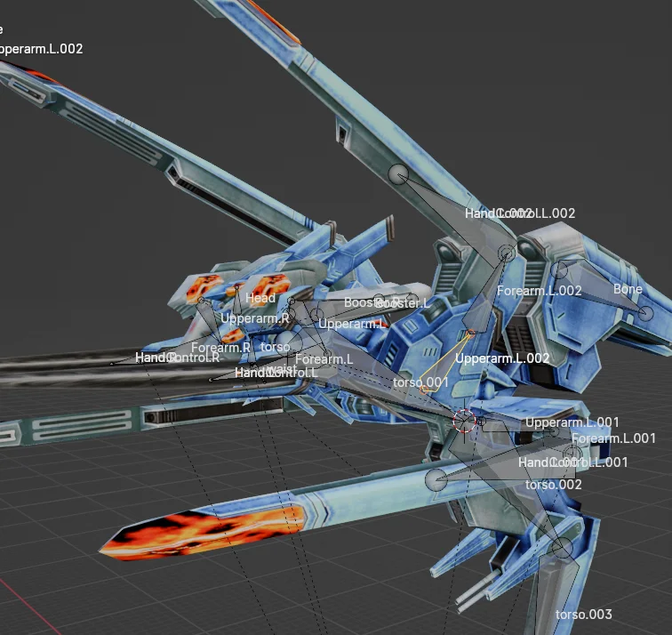The width and height of the screenshot is (672, 635).
Task: Click the Head bone label
Action: 260,298
